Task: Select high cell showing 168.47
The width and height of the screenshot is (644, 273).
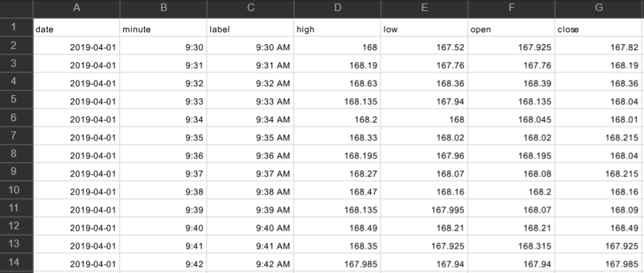Action: (337, 190)
